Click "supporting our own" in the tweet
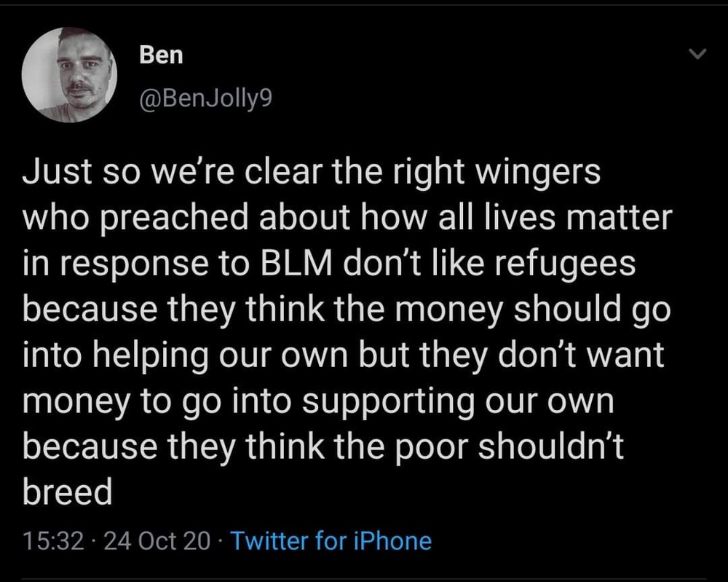The width and height of the screenshot is (728, 582). (459, 401)
